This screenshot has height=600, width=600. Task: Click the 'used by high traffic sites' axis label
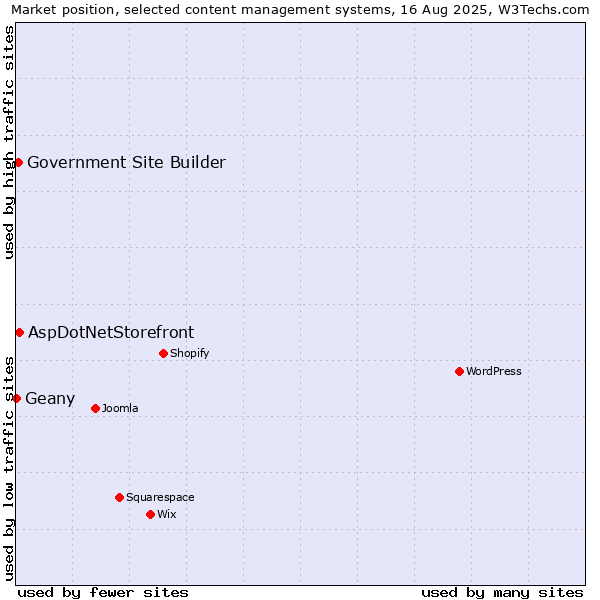(x=8, y=142)
